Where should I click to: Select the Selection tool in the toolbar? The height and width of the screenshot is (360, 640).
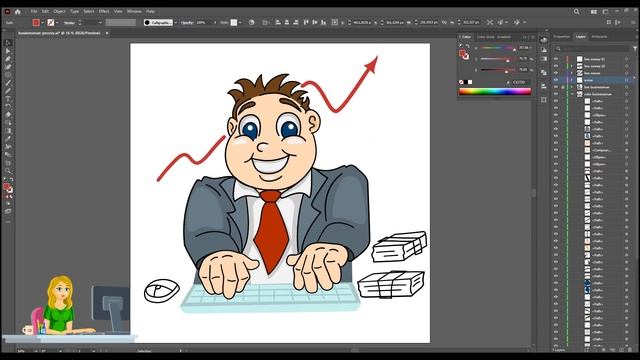coord(8,43)
